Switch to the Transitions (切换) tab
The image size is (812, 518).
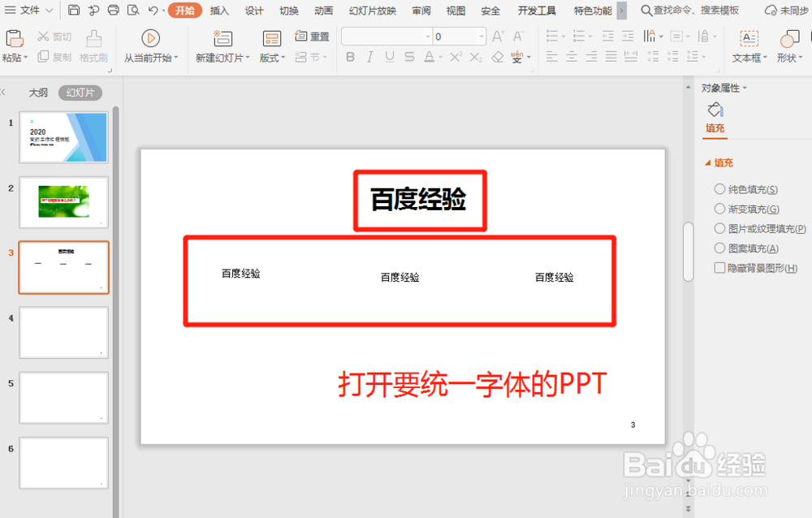[x=288, y=11]
